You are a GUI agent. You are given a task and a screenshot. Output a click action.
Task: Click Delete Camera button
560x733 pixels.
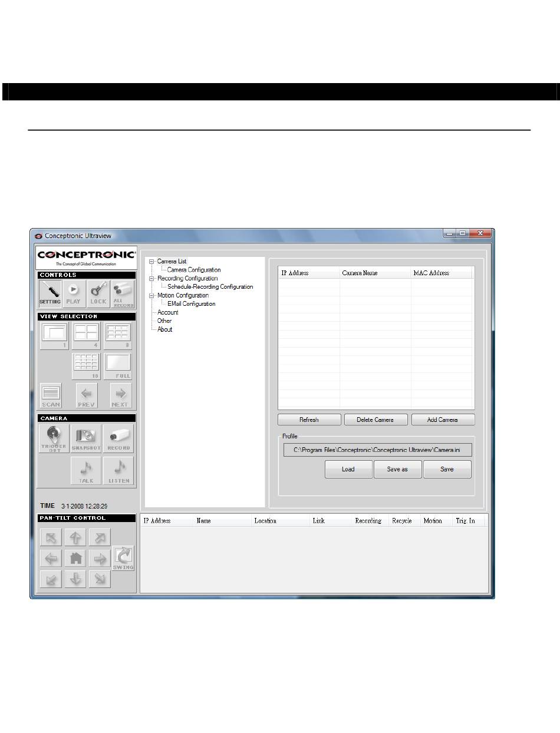tap(375, 420)
